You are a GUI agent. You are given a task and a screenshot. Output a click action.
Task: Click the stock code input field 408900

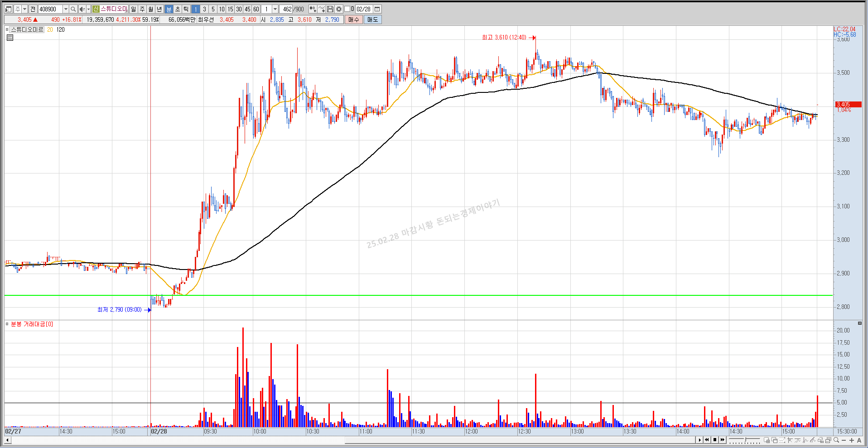tap(51, 9)
